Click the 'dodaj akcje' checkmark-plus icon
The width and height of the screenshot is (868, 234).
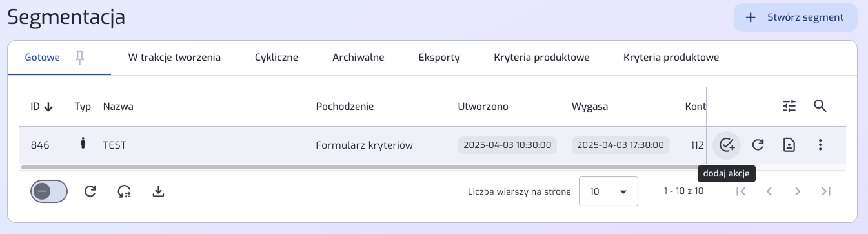(727, 145)
